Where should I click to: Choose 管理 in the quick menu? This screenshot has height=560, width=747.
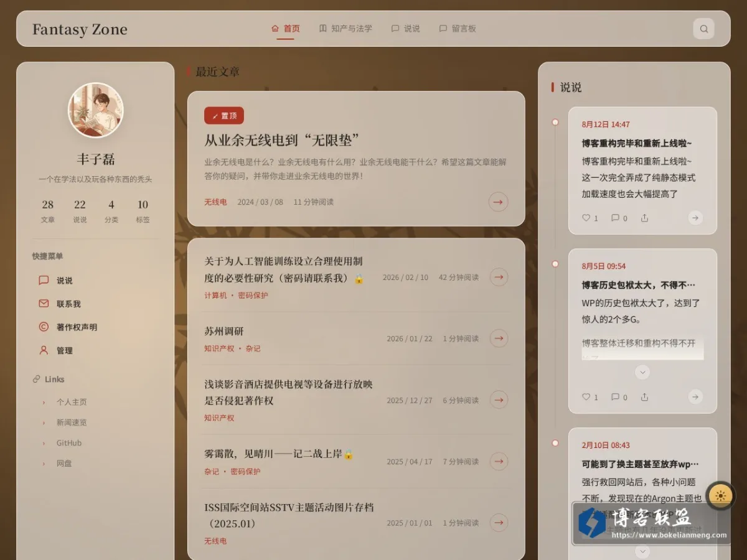point(95,350)
